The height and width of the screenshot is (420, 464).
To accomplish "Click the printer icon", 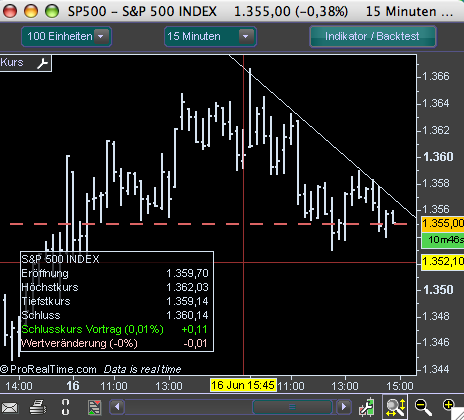I will (x=38, y=407).
